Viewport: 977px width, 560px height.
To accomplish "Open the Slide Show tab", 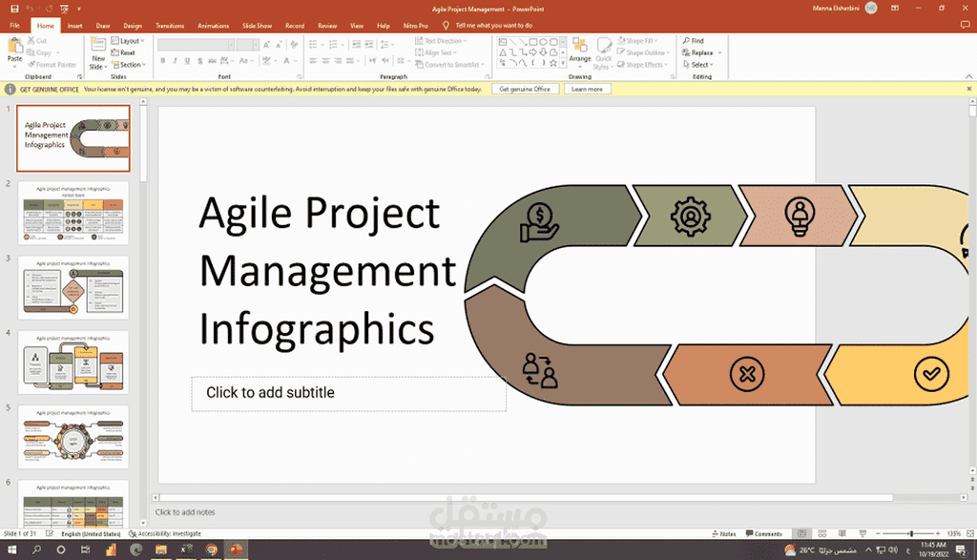I will point(257,26).
